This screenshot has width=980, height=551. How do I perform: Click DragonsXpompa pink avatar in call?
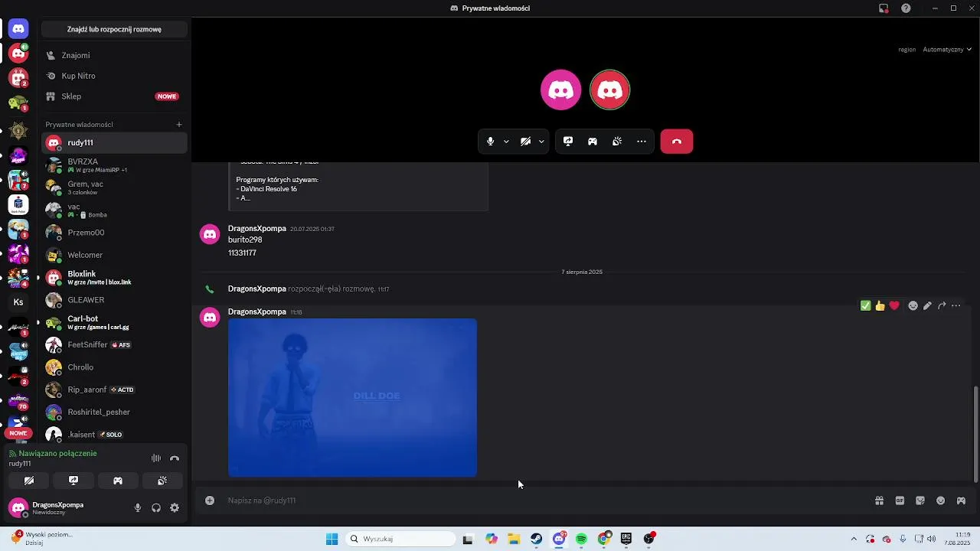pyautogui.click(x=561, y=90)
